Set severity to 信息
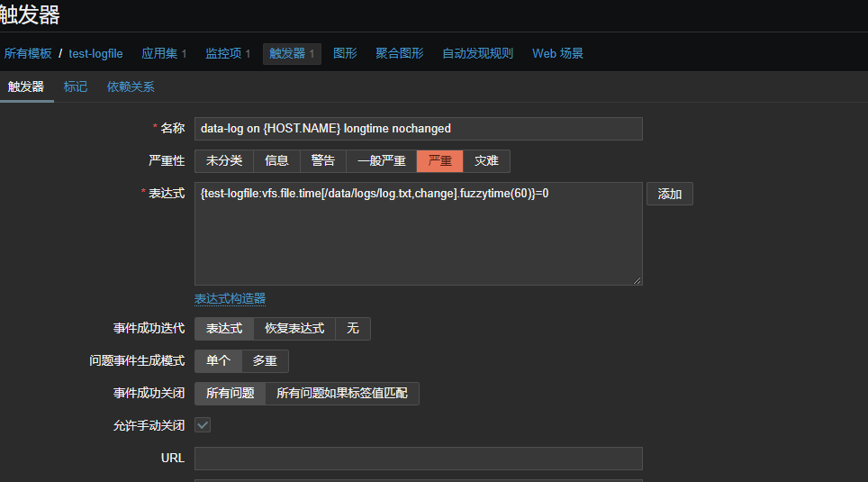This screenshot has height=482, width=868. [276, 161]
